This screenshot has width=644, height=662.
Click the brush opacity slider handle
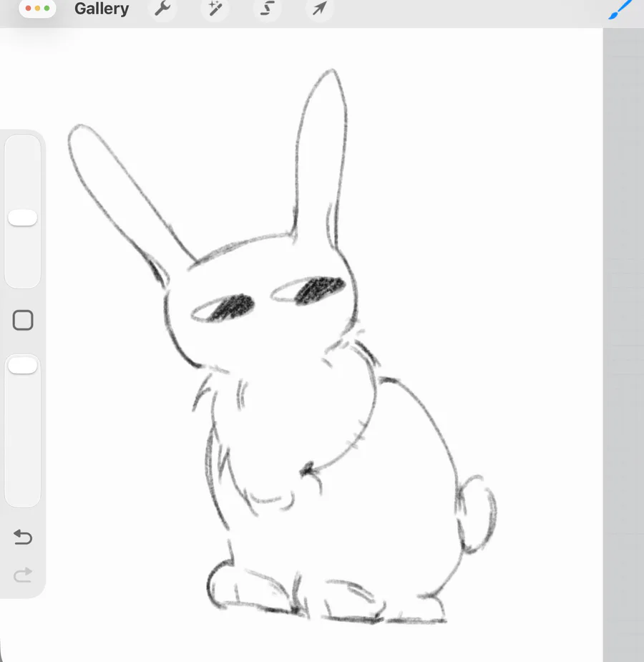23,365
